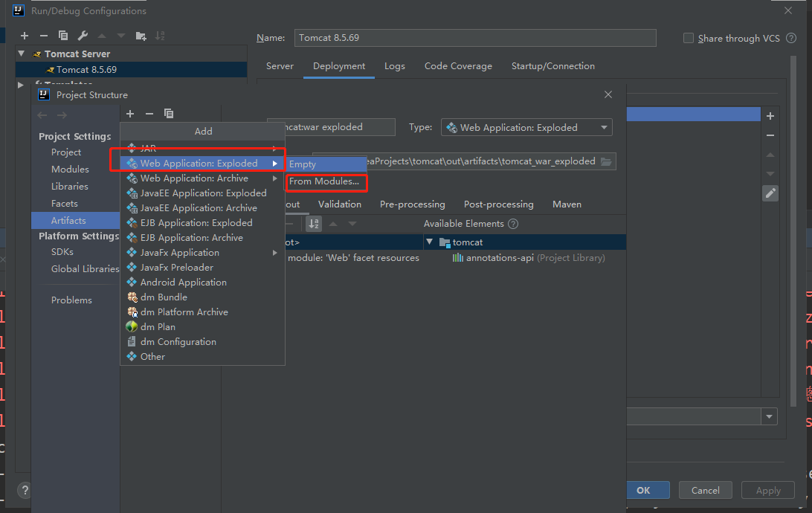Click the Cancel button

pyautogui.click(x=706, y=490)
